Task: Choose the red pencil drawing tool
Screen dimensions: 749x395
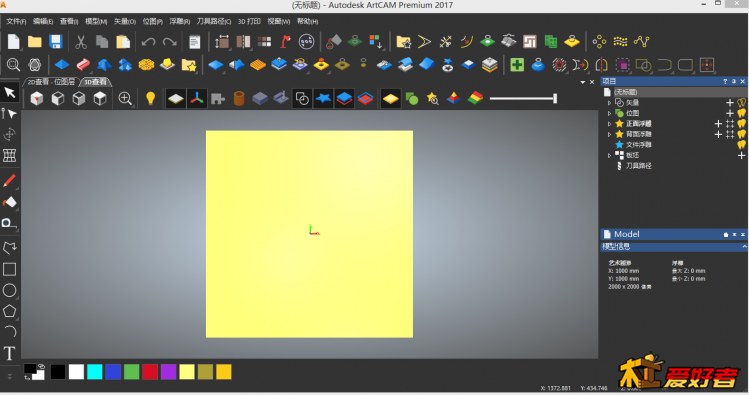Action: (x=10, y=181)
